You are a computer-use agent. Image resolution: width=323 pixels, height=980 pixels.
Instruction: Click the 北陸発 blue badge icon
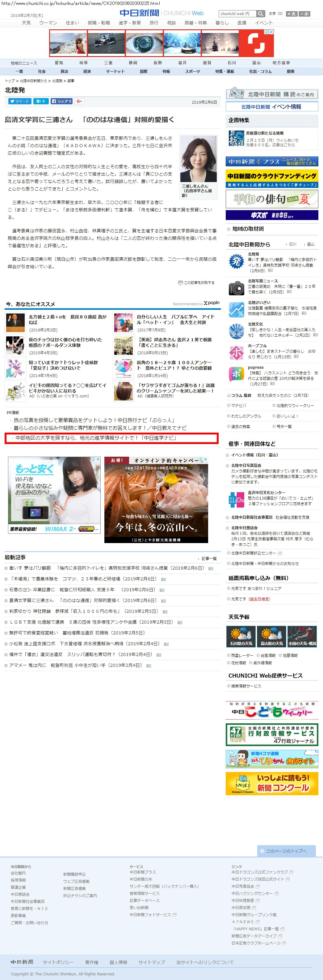point(236,261)
